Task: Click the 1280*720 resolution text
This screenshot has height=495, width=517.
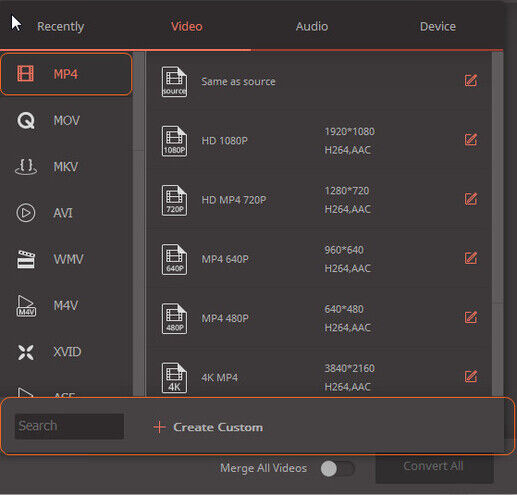Action: point(347,191)
